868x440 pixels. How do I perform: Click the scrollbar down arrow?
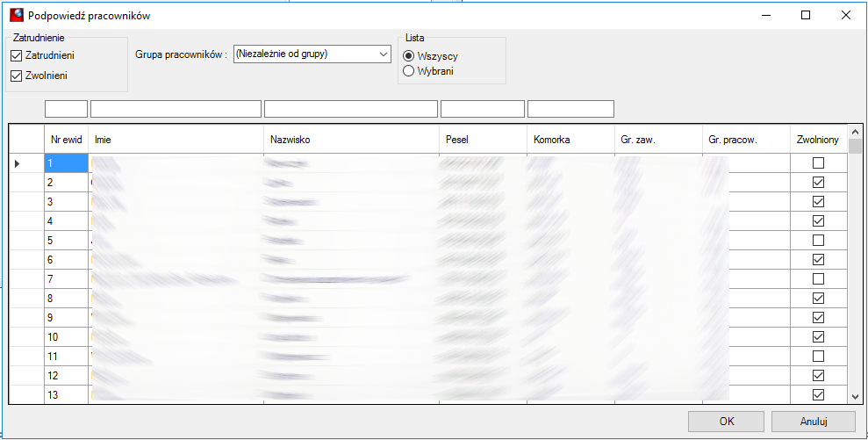[855, 396]
